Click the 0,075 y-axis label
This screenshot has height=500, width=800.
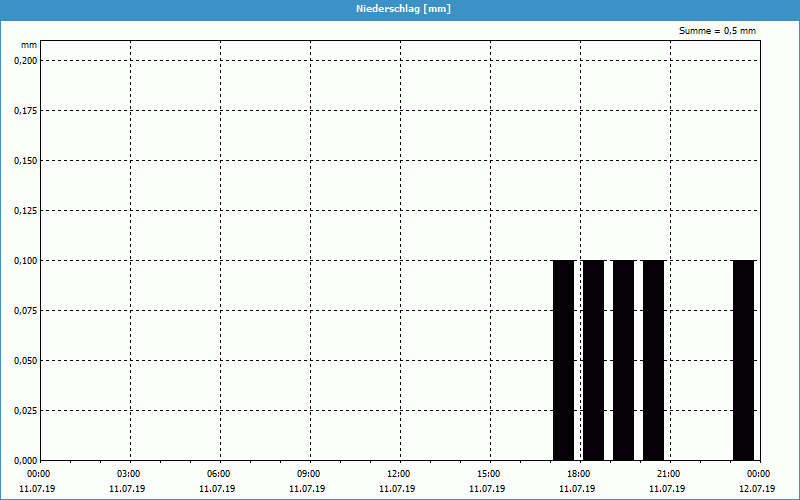click(26, 311)
